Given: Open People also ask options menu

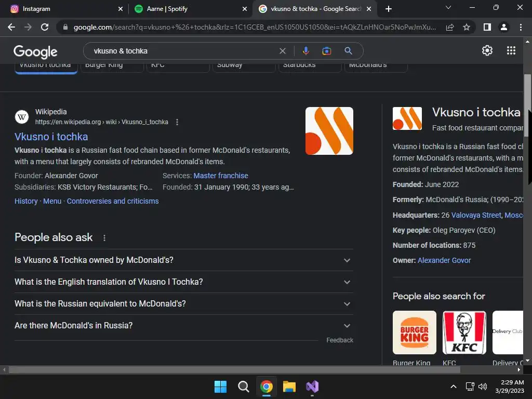Looking at the screenshot, I should click(x=104, y=238).
